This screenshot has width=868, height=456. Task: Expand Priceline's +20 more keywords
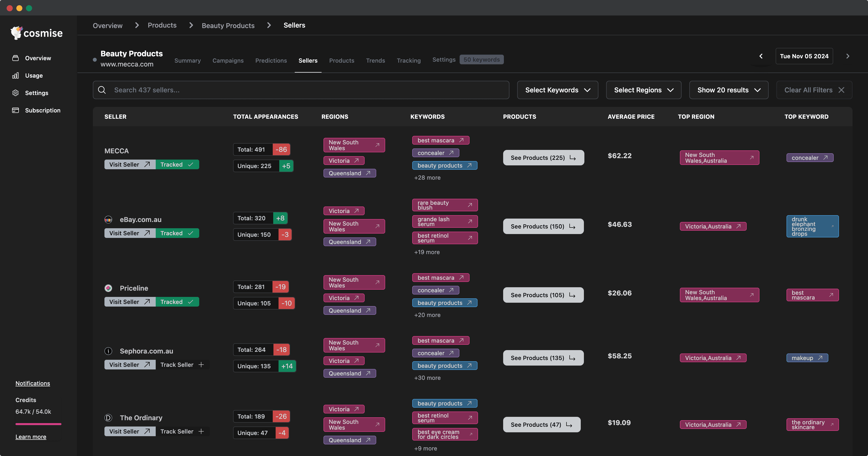click(x=427, y=315)
